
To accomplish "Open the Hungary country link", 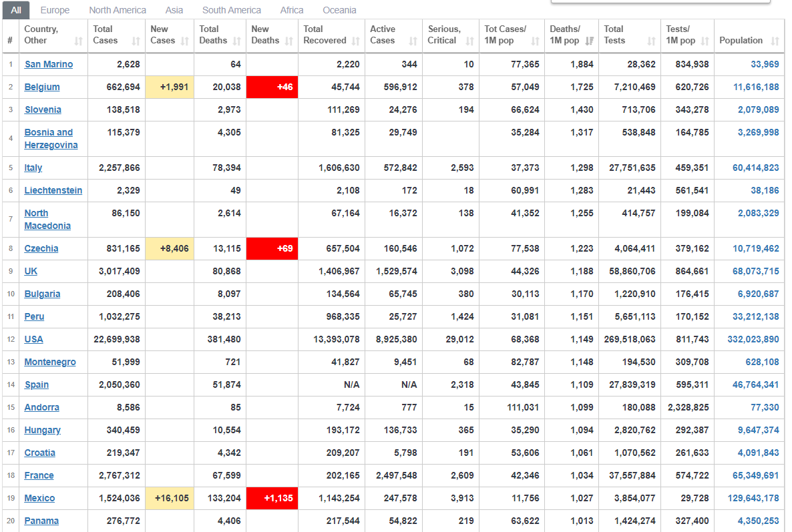I will pos(43,430).
